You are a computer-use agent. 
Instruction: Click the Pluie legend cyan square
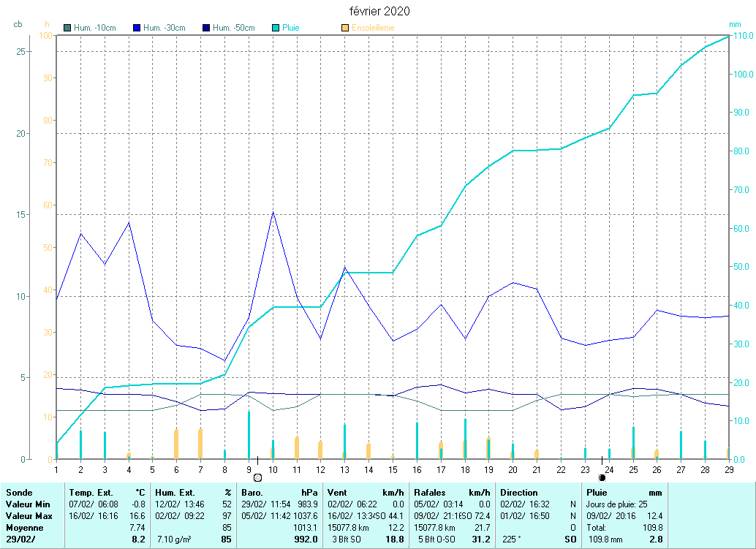tap(276, 28)
